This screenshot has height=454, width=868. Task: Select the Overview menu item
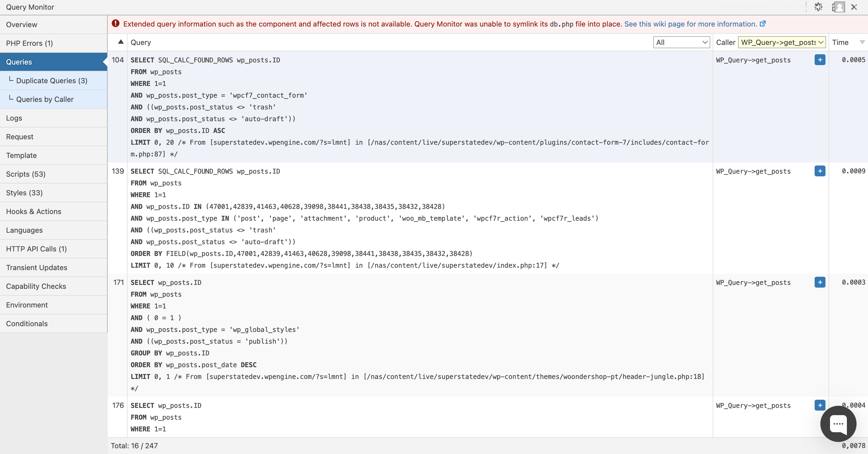click(21, 24)
